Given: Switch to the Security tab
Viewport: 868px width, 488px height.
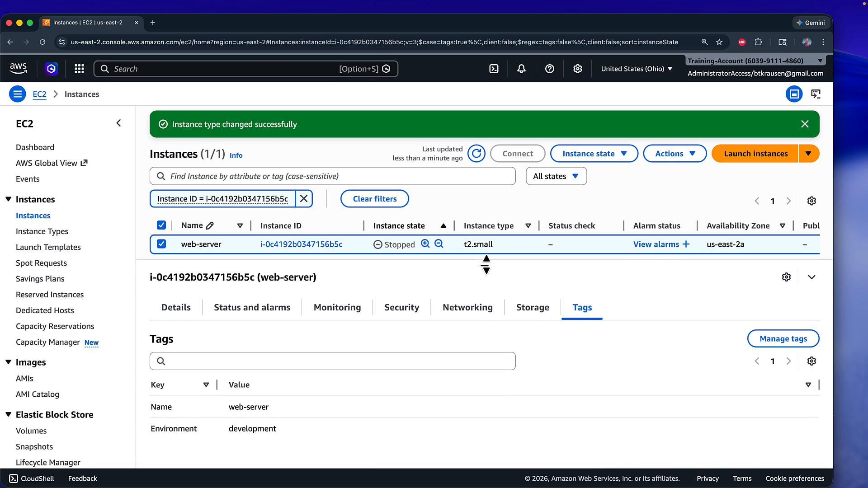Looking at the screenshot, I should pos(401,307).
